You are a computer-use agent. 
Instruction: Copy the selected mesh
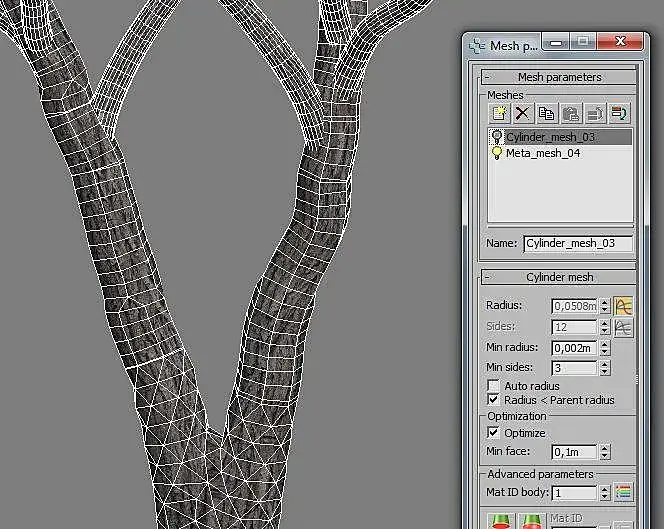pyautogui.click(x=546, y=114)
